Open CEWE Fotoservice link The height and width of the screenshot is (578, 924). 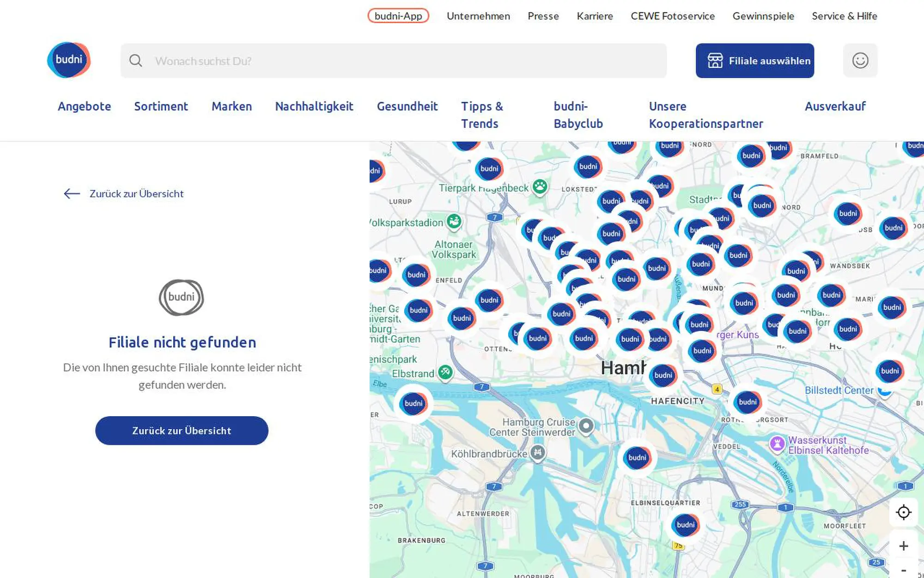click(x=673, y=16)
